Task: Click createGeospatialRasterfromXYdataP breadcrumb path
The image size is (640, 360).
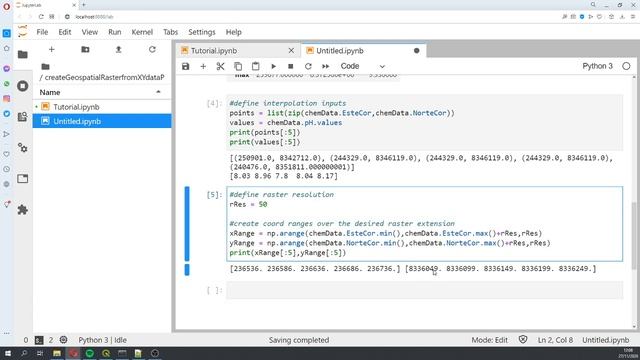Action: (x=104, y=77)
